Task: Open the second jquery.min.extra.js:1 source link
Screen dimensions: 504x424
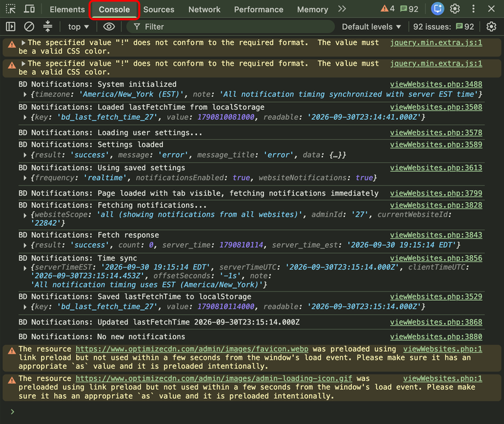Action: (436, 64)
